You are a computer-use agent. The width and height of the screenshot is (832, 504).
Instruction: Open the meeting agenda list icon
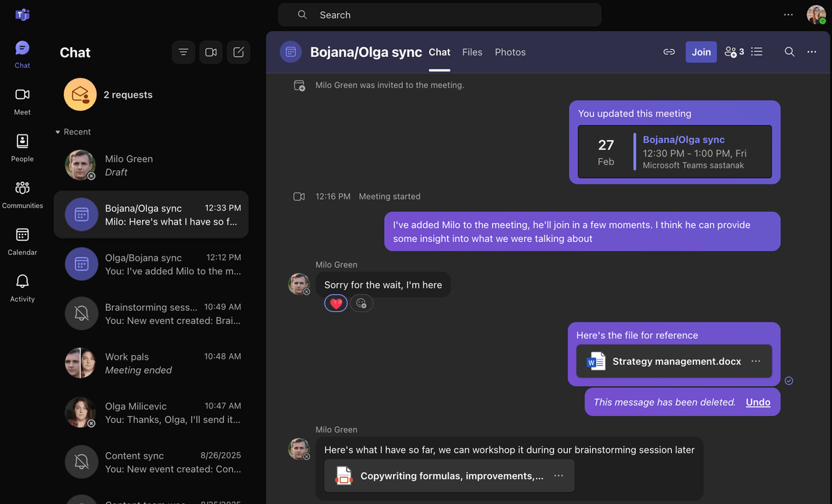coord(756,51)
